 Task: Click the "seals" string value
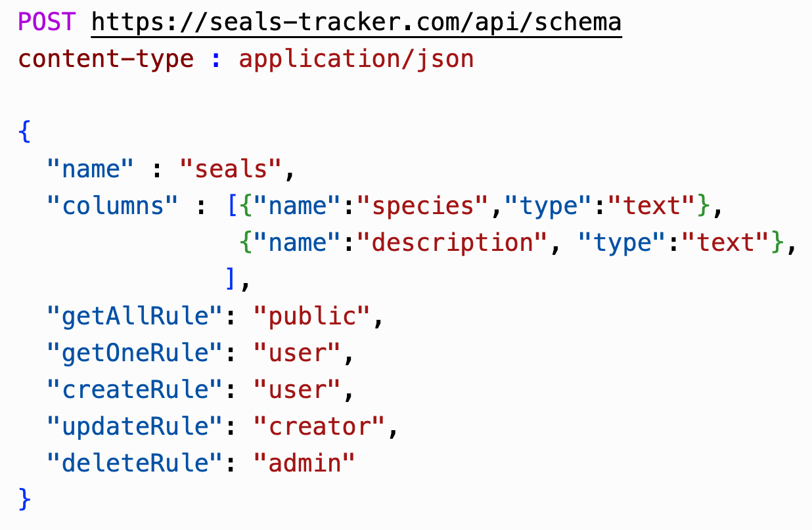point(231,169)
